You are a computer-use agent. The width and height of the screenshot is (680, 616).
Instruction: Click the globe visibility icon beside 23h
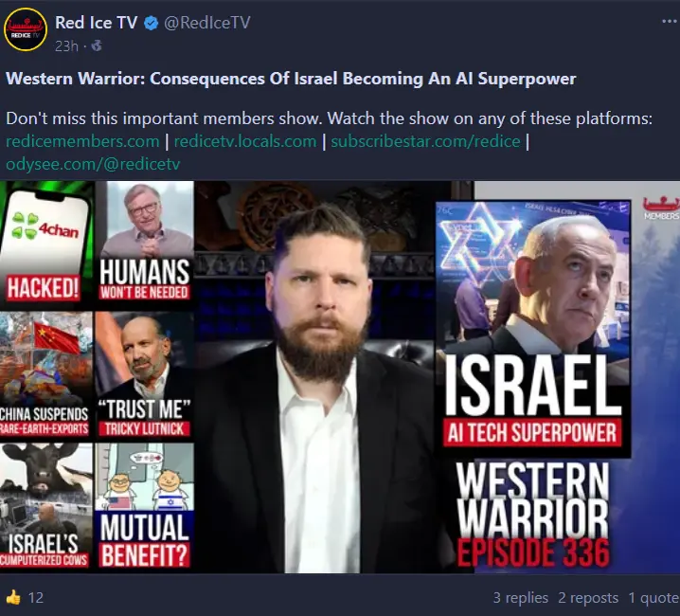point(97,45)
